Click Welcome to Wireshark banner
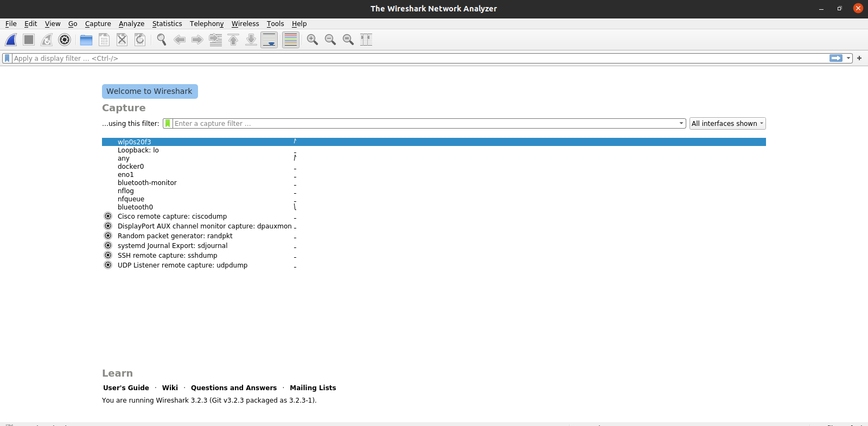 tap(150, 91)
